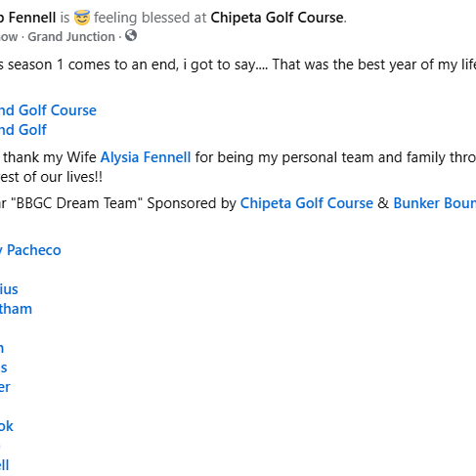Screen dimensions: 476x476
Task: Click the tagged name ending in 'er'
Action: pyautogui.click(x=5, y=387)
